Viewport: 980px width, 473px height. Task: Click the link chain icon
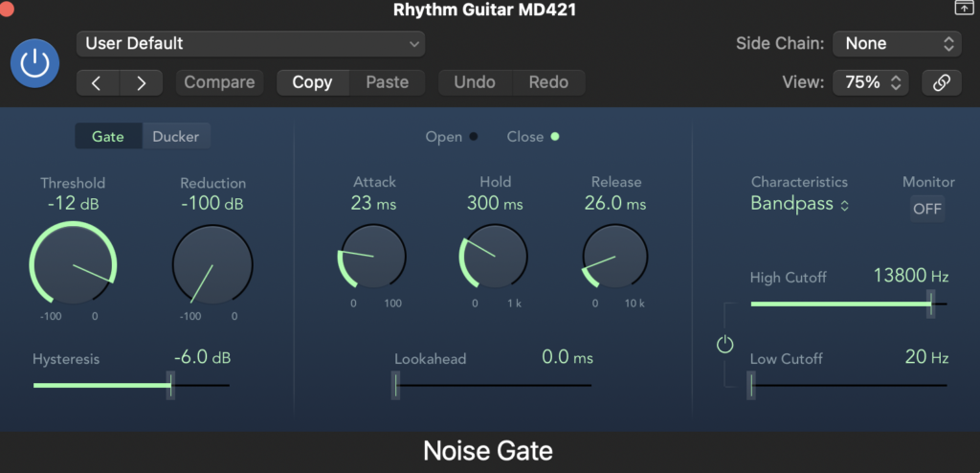point(941,82)
